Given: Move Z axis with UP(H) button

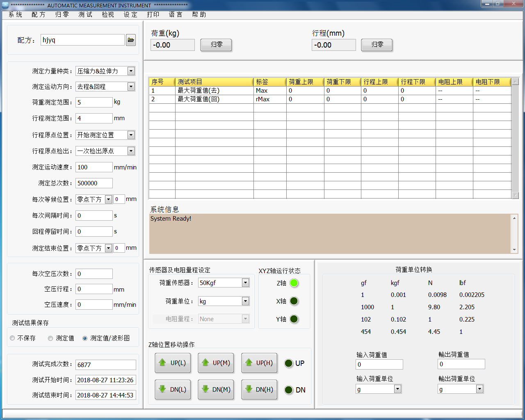Looking at the screenshot, I should click(259, 363).
